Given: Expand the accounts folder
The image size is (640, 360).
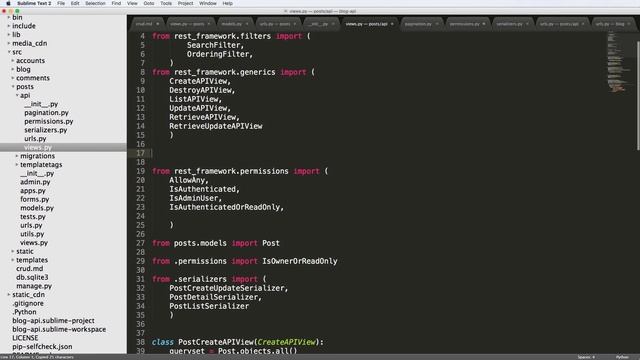Looking at the screenshot, I should tap(13, 60).
